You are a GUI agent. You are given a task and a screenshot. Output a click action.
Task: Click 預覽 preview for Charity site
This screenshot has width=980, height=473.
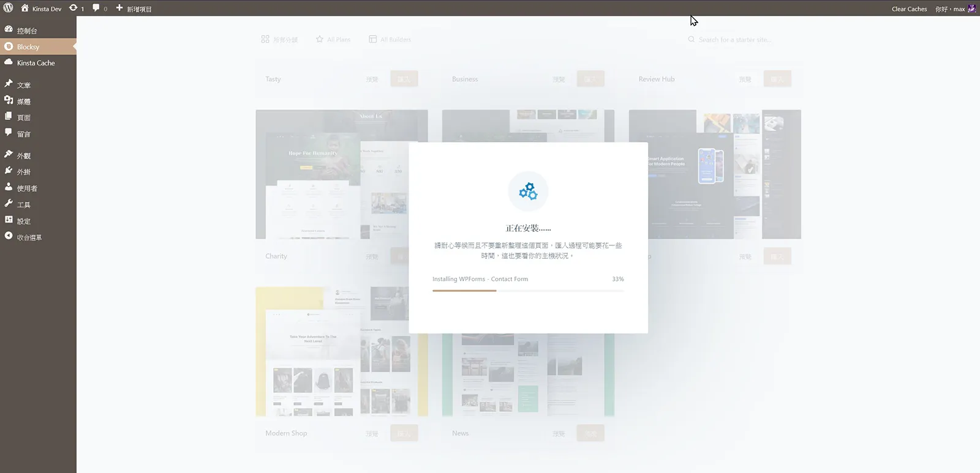(x=372, y=256)
